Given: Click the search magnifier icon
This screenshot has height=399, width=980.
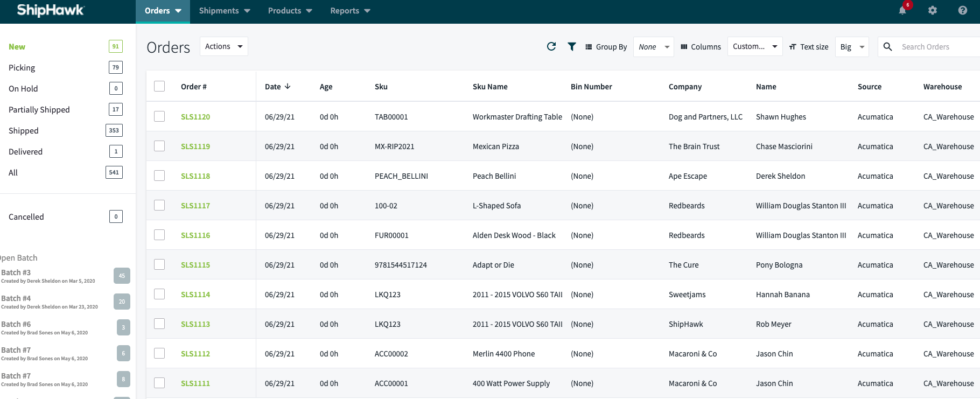Looking at the screenshot, I should [x=888, y=46].
